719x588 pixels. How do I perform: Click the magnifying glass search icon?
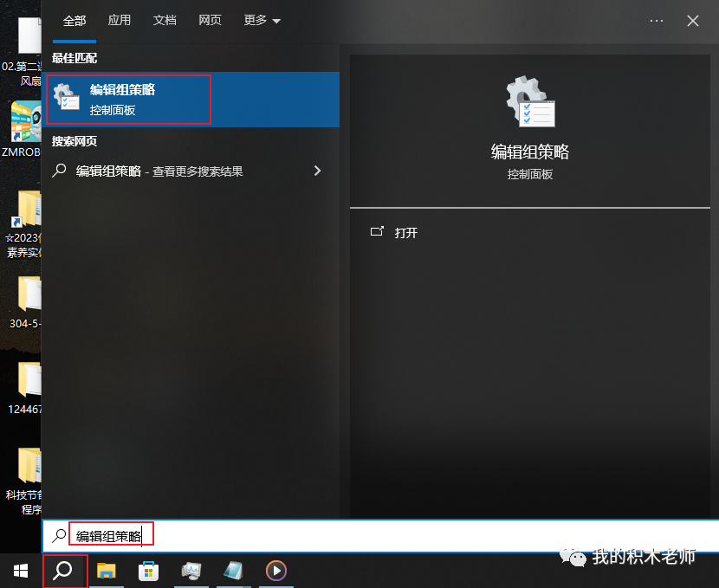click(65, 572)
